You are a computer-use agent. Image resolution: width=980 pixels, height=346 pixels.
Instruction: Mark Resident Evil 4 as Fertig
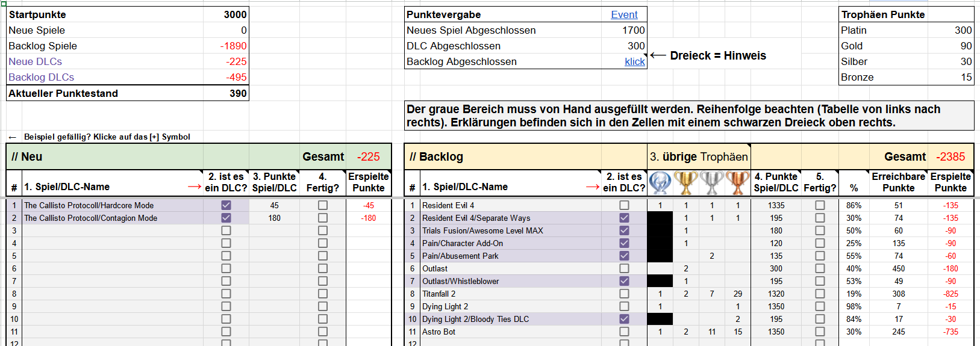click(x=820, y=205)
